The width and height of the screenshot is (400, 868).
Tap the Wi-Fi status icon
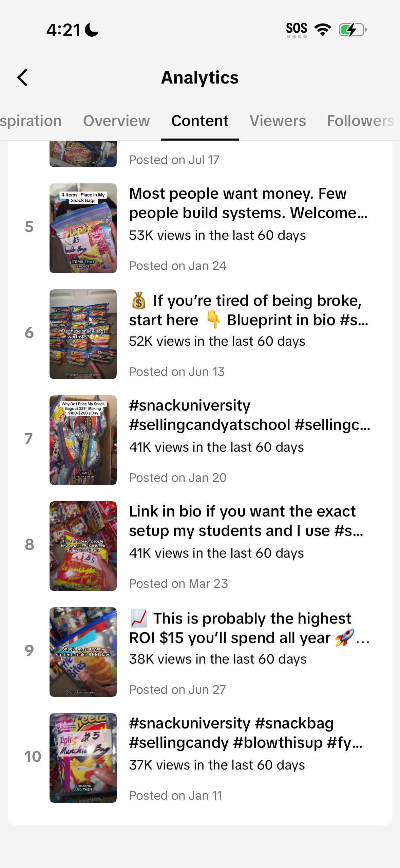(323, 30)
